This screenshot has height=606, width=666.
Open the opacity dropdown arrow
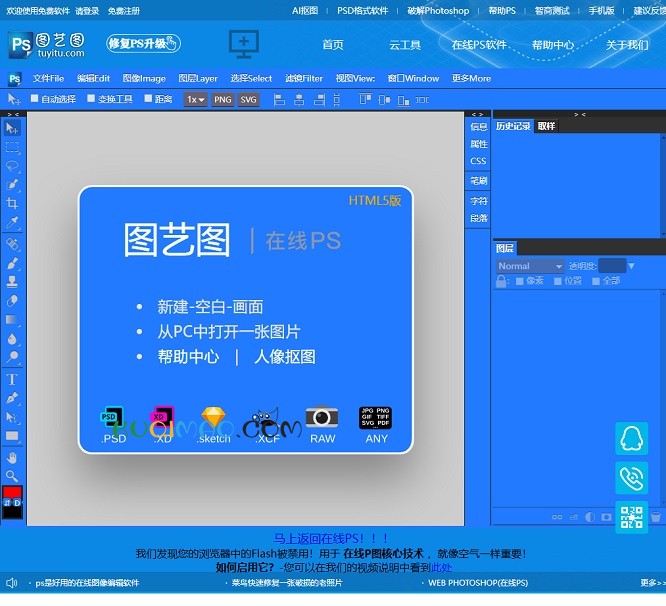(632, 266)
